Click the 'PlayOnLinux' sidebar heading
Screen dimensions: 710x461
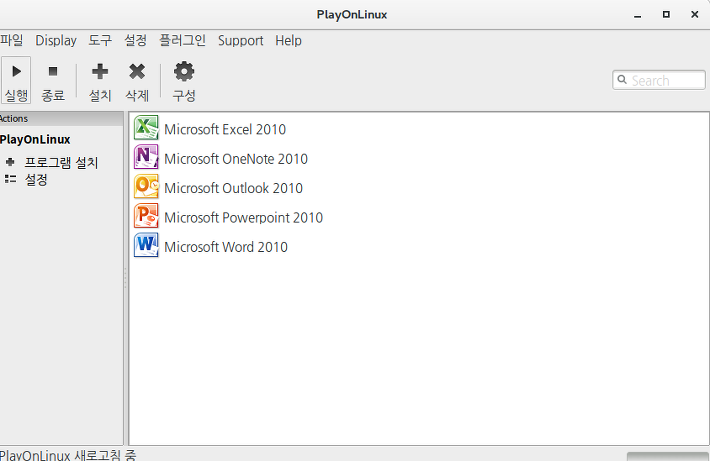(x=35, y=139)
